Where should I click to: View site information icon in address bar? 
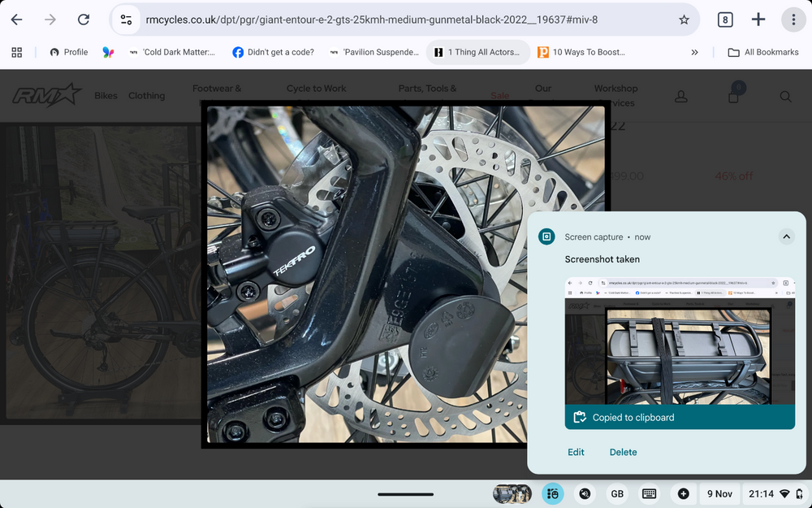tap(126, 20)
